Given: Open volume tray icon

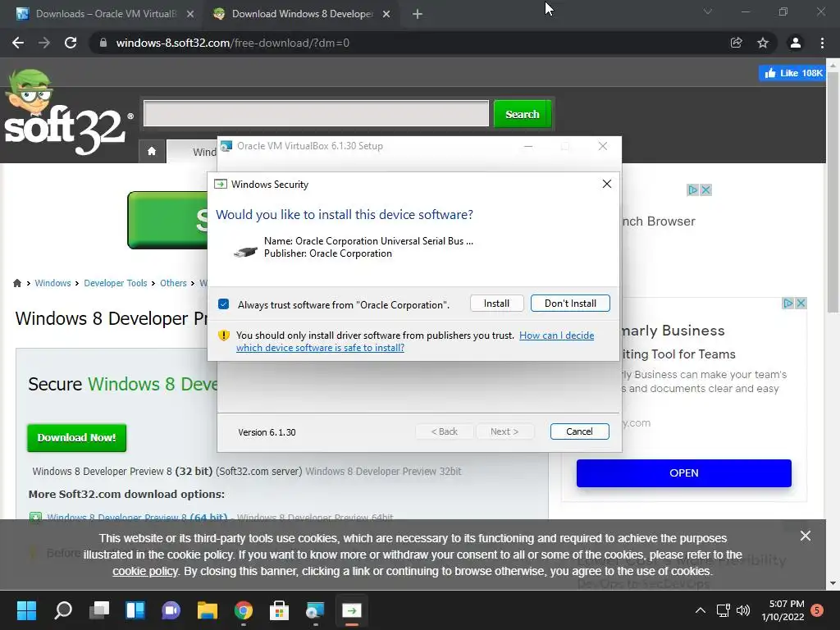Looking at the screenshot, I should click(x=743, y=610).
